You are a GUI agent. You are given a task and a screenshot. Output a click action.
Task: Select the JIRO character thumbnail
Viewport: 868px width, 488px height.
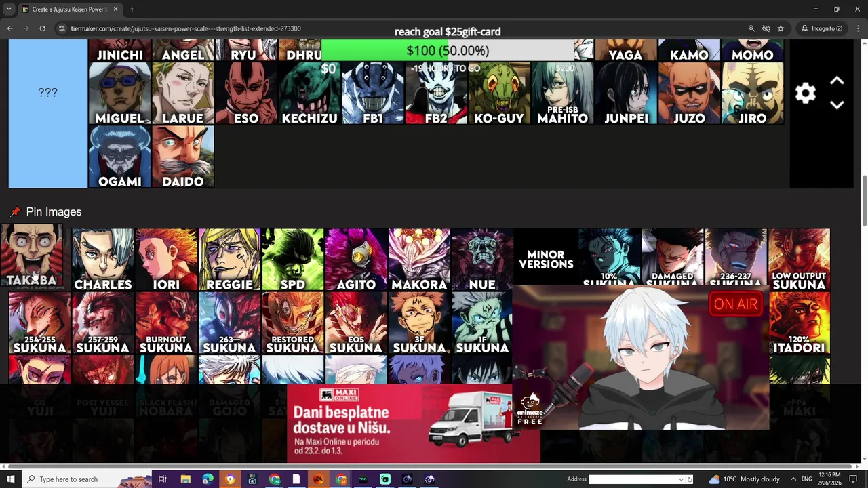pos(752,94)
